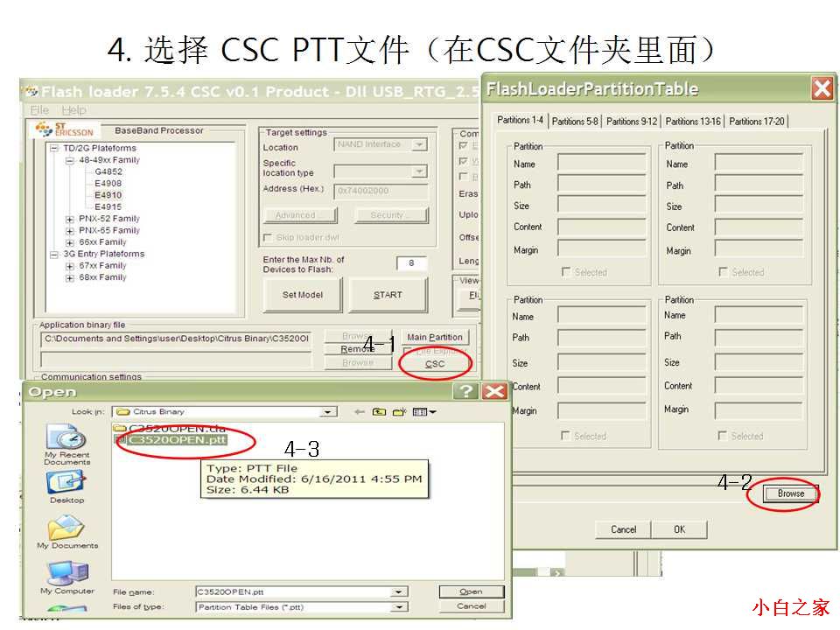Select G4852 in the BaseBand Processor tree
The image size is (840, 630).
(x=108, y=172)
